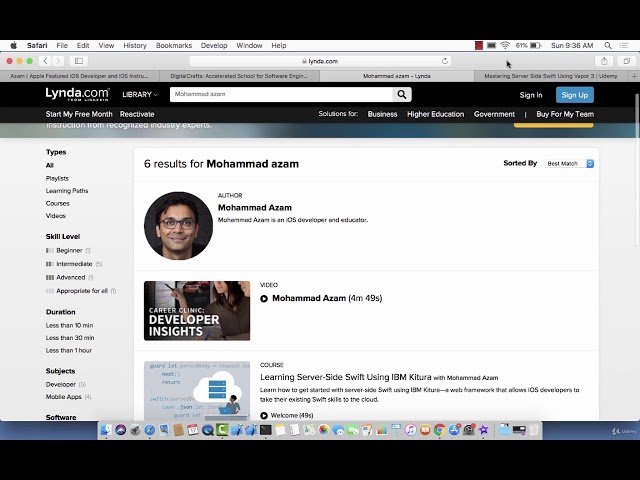Open Messages from the Dock
Image resolution: width=640 pixels, height=480 pixels.
coord(338,430)
